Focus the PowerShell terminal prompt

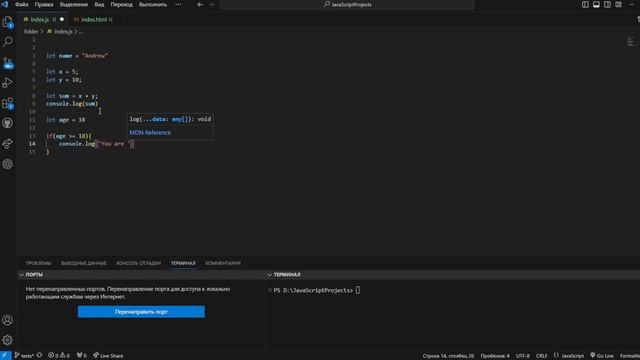[358, 290]
